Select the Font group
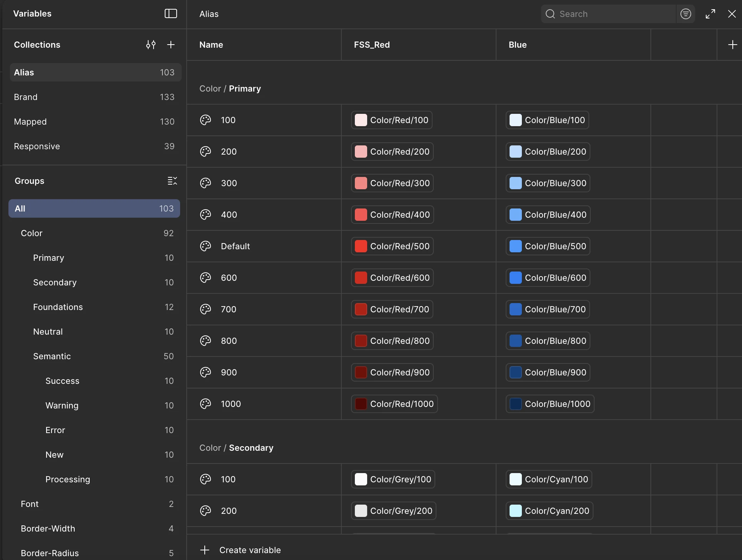742x560 pixels. tap(94, 504)
